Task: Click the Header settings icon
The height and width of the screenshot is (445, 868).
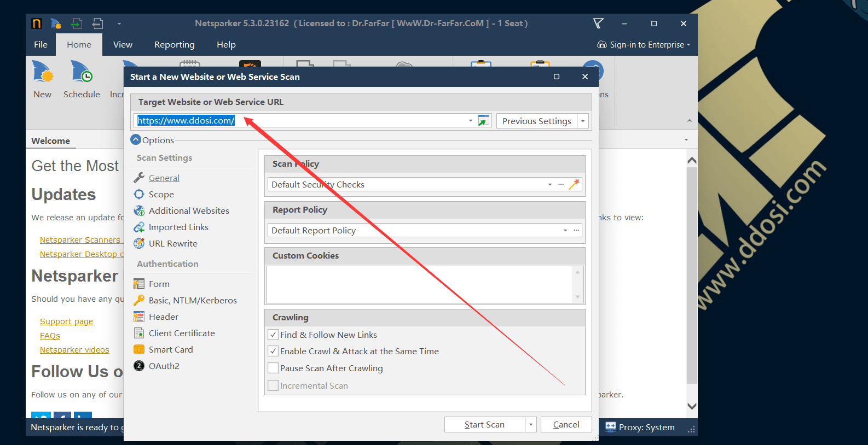Action: point(139,317)
